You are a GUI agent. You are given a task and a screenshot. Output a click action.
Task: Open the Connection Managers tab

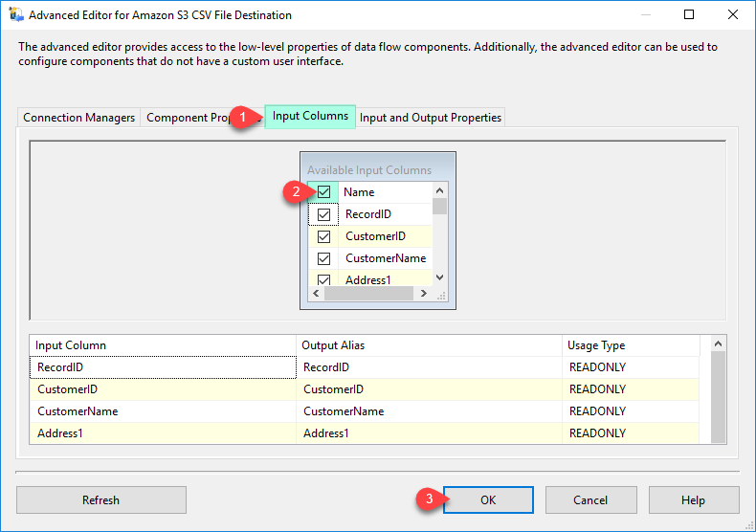coord(79,118)
